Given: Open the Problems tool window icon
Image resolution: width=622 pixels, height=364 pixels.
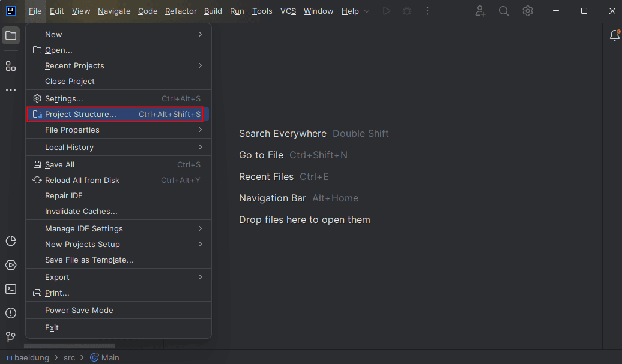Looking at the screenshot, I should pyautogui.click(x=11, y=313).
